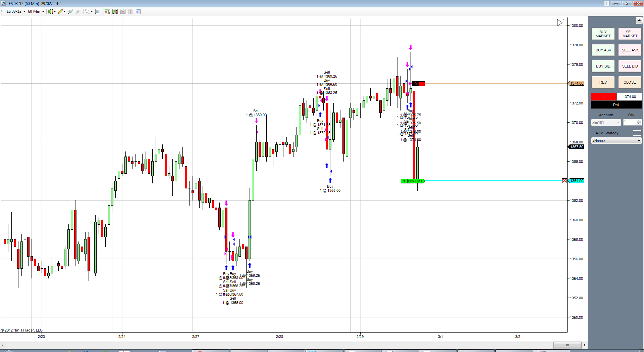Click the black PnL display bar
The image size is (644, 352).
(616, 105)
